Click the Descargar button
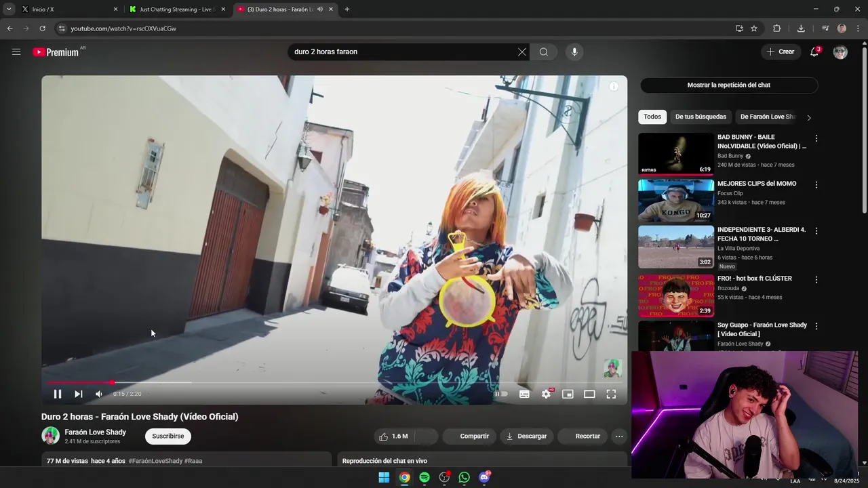The width and height of the screenshot is (868, 488). 527,436
